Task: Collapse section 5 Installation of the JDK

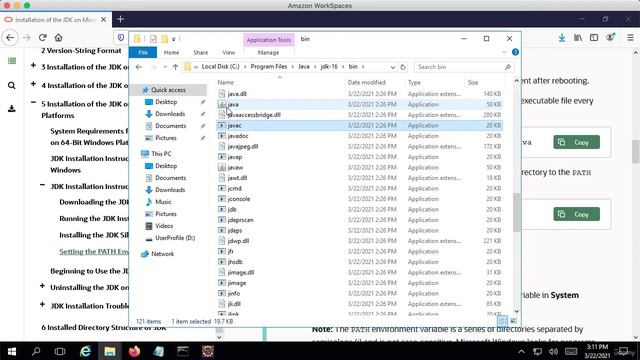Action: 33,102
